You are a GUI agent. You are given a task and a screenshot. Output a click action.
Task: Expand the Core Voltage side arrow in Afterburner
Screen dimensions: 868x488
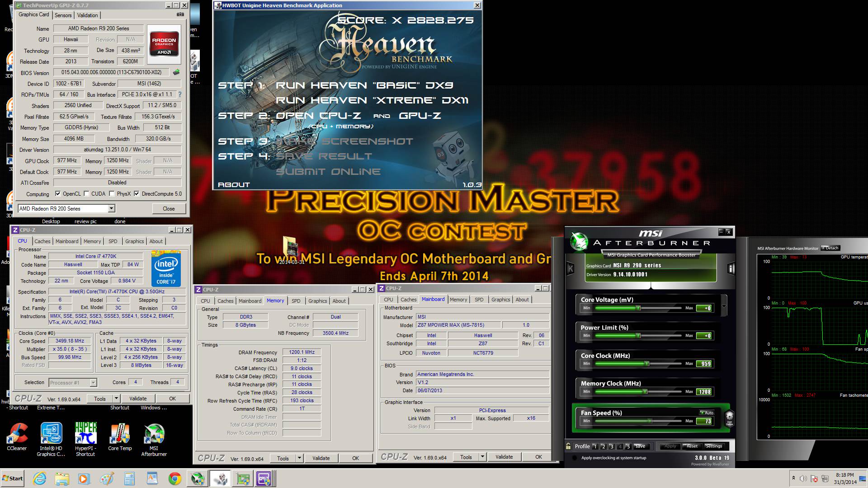coord(724,306)
